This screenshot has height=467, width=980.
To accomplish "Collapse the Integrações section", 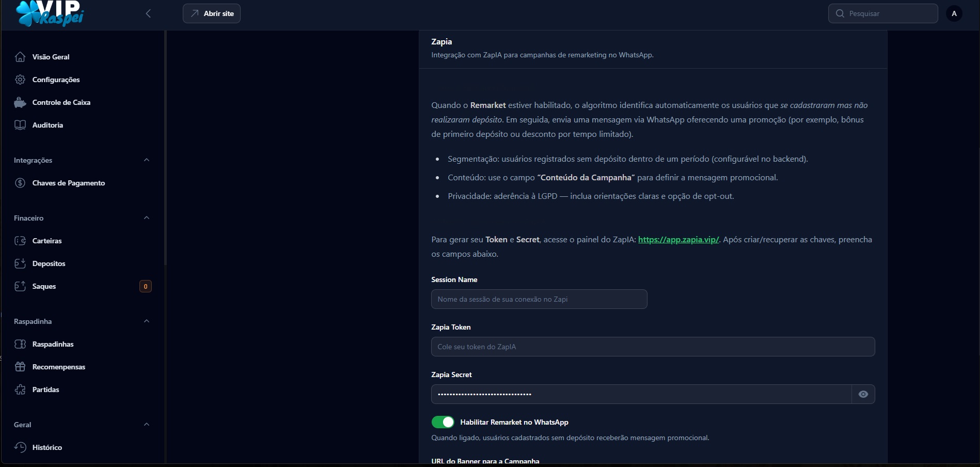I will point(147,160).
